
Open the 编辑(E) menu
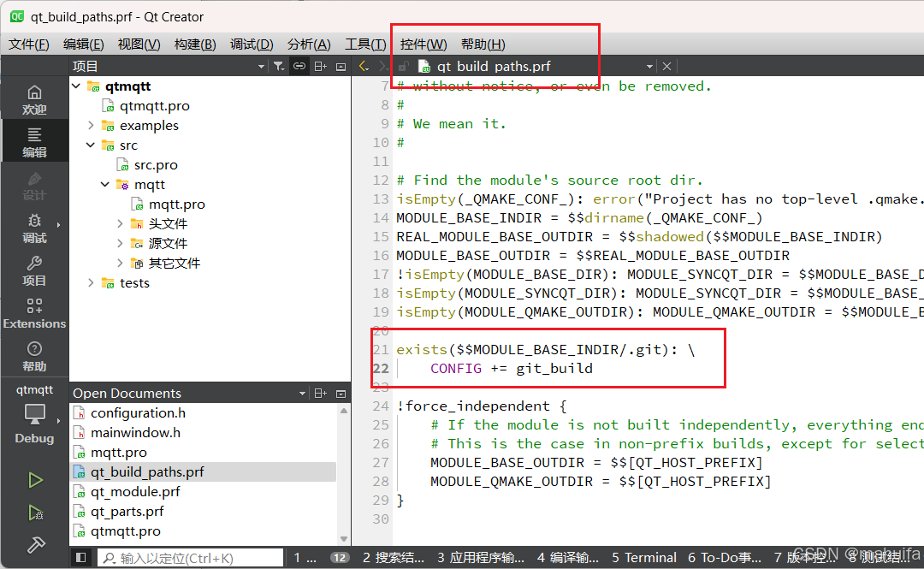coord(84,44)
